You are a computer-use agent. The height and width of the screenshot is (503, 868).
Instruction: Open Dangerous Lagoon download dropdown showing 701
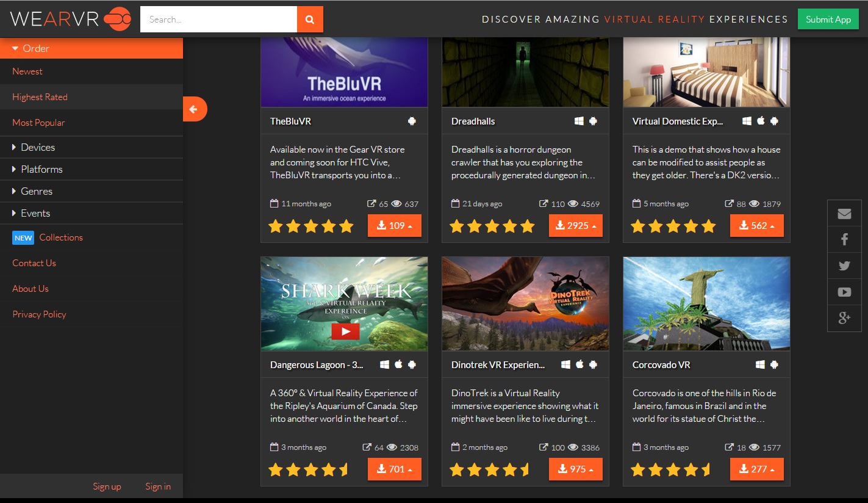pyautogui.click(x=395, y=469)
